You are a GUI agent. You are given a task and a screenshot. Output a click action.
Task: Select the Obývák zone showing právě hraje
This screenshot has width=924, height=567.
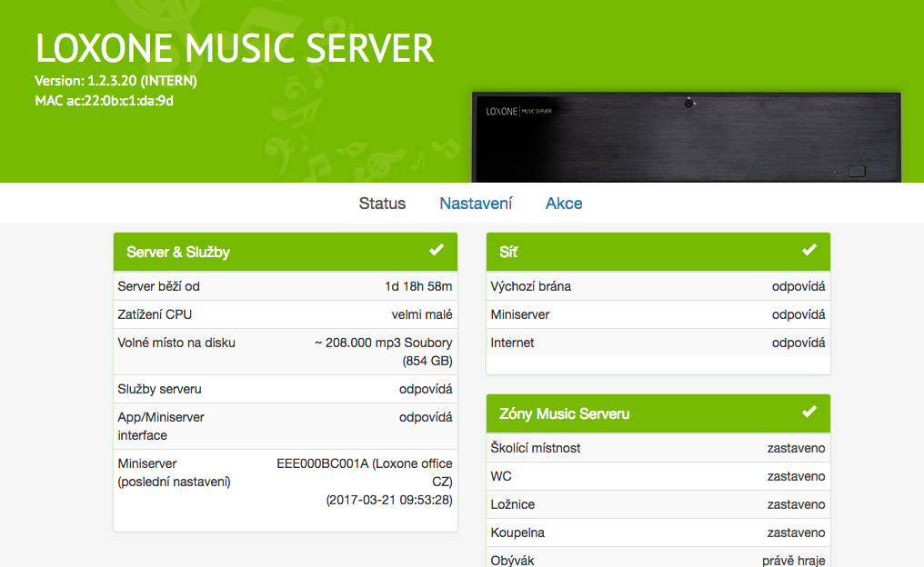pyautogui.click(x=655, y=560)
